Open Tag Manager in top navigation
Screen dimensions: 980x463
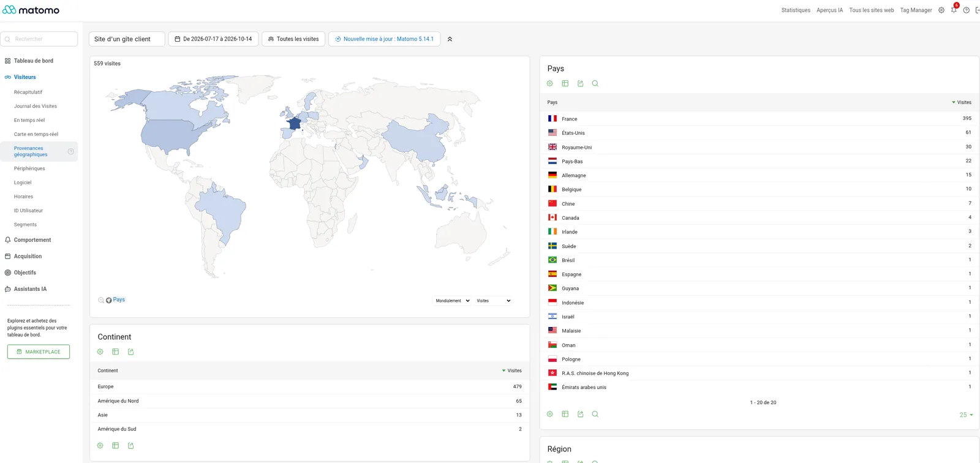[x=916, y=10]
